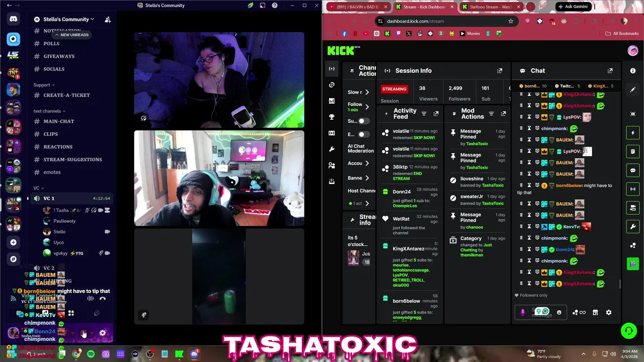The image size is (644, 362).
Task: Switch to J BALVIN x BAD YouTube tab
Action: pos(357,7)
